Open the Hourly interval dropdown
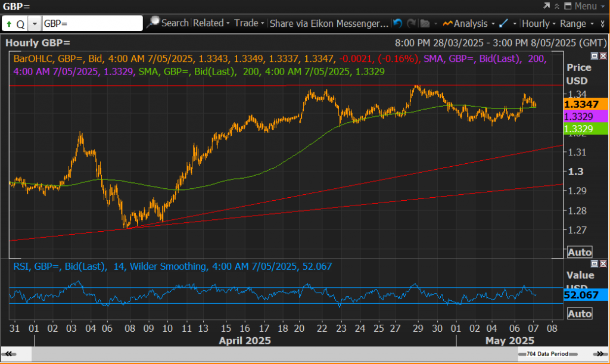Screen dimensions: 610x364 point(539,23)
